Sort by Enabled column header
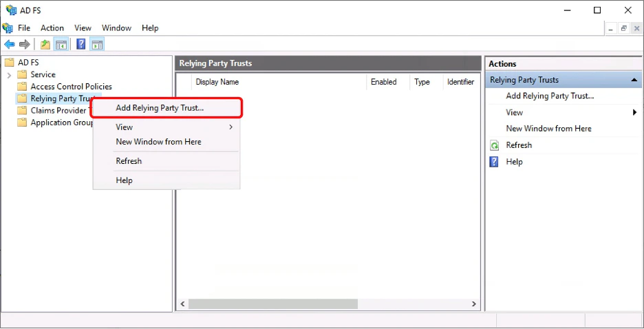 388,82
